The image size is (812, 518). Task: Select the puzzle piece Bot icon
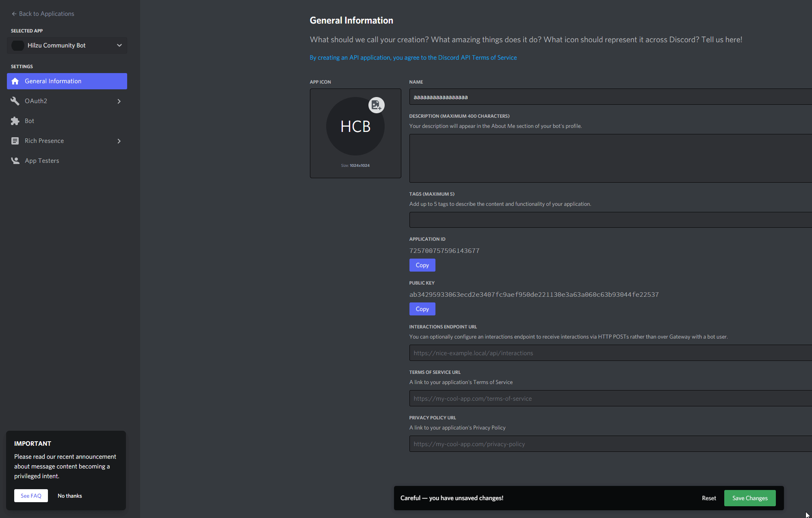click(x=15, y=121)
